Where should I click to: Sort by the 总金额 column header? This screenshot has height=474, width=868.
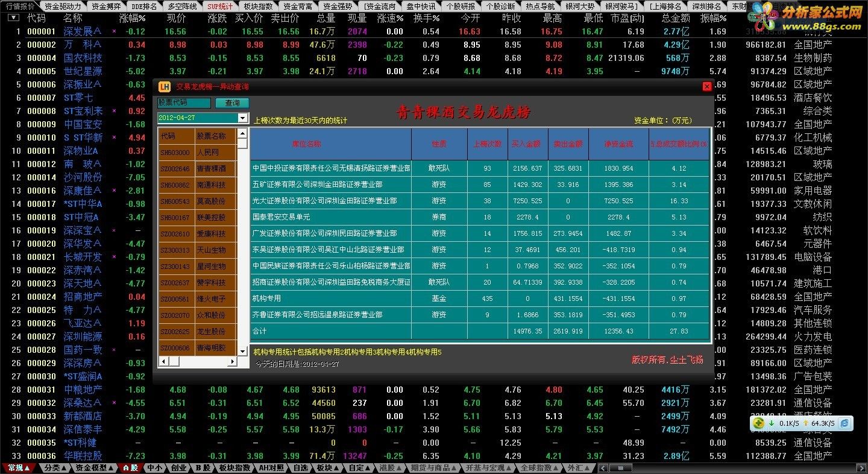pyautogui.click(x=675, y=19)
